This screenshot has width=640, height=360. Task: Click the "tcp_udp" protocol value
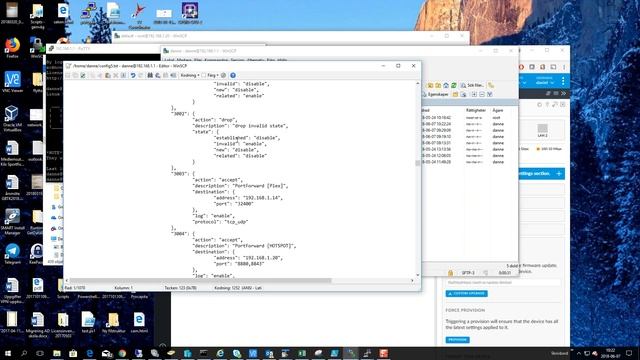tap(236, 222)
